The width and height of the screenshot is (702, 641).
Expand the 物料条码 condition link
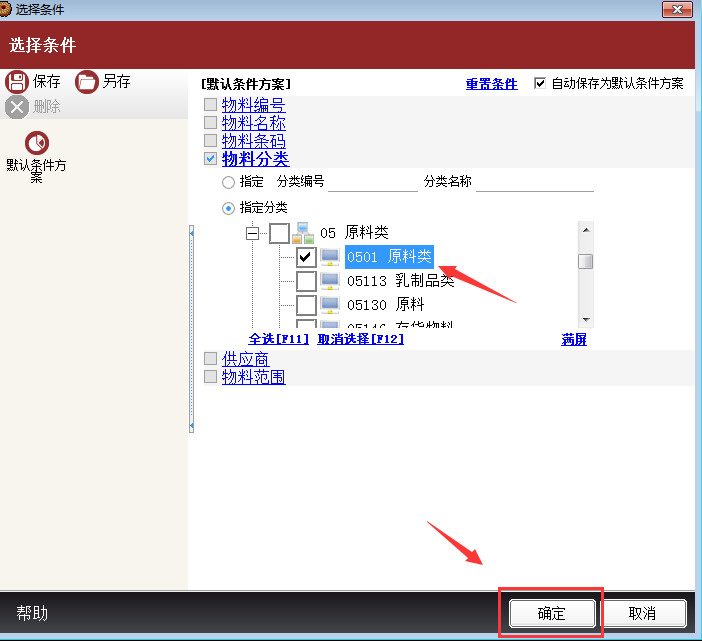click(253, 141)
